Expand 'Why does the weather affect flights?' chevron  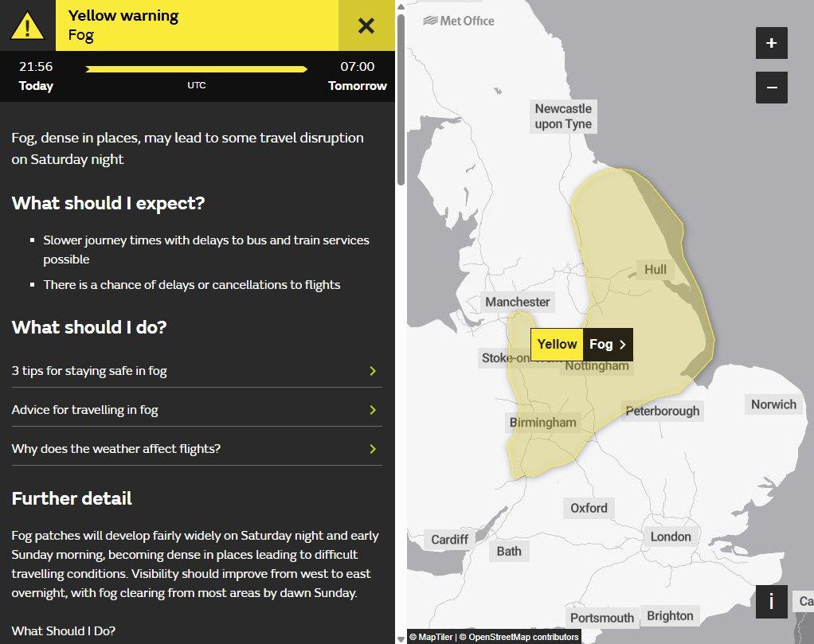[x=372, y=449]
